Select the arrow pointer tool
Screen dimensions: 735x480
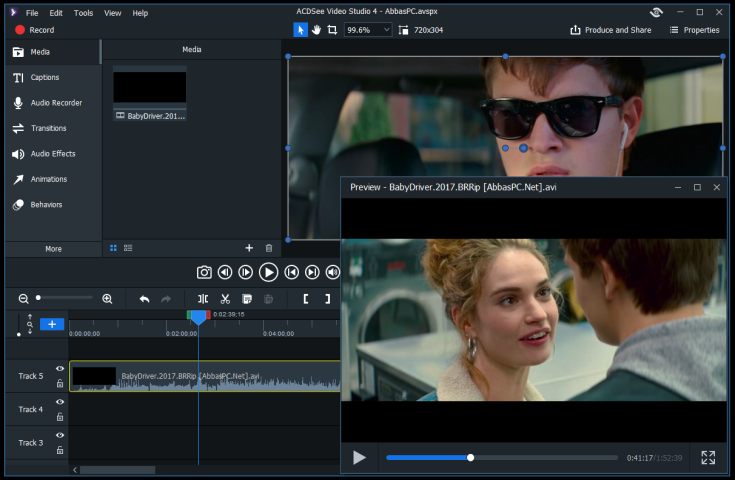pyautogui.click(x=300, y=30)
